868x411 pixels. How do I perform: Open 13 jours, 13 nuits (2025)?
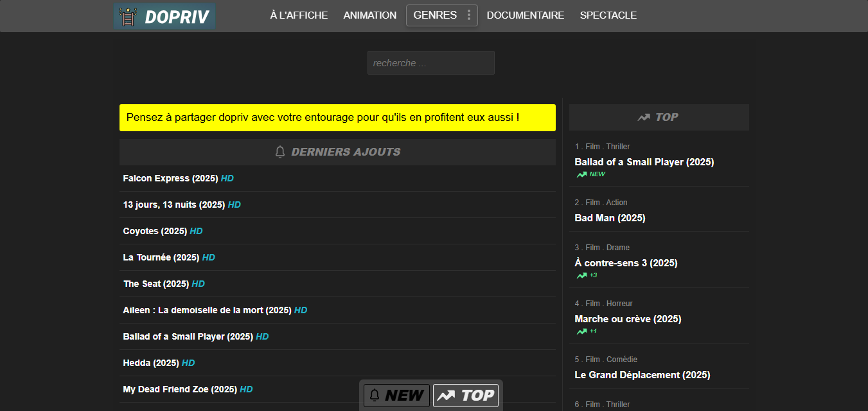[174, 205]
